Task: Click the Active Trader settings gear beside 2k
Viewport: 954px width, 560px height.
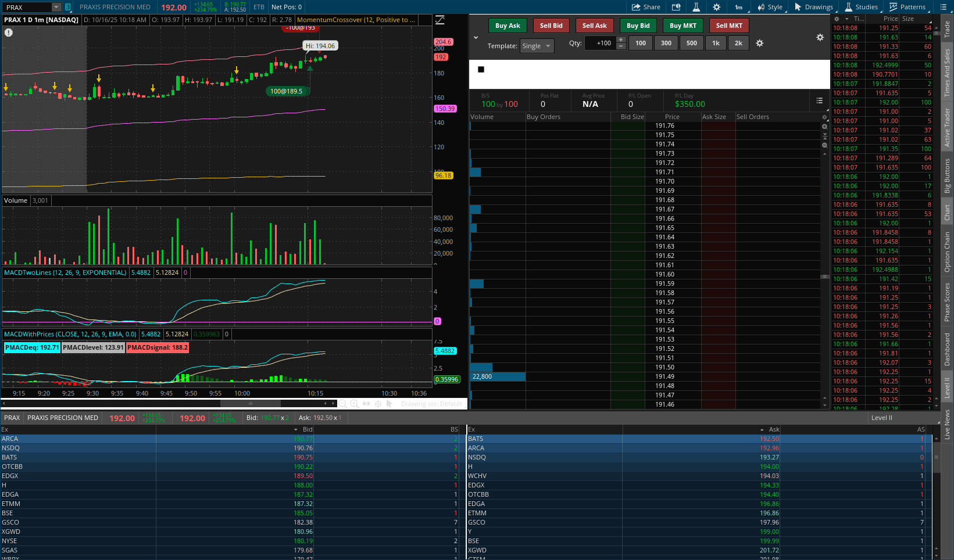Action: click(759, 43)
